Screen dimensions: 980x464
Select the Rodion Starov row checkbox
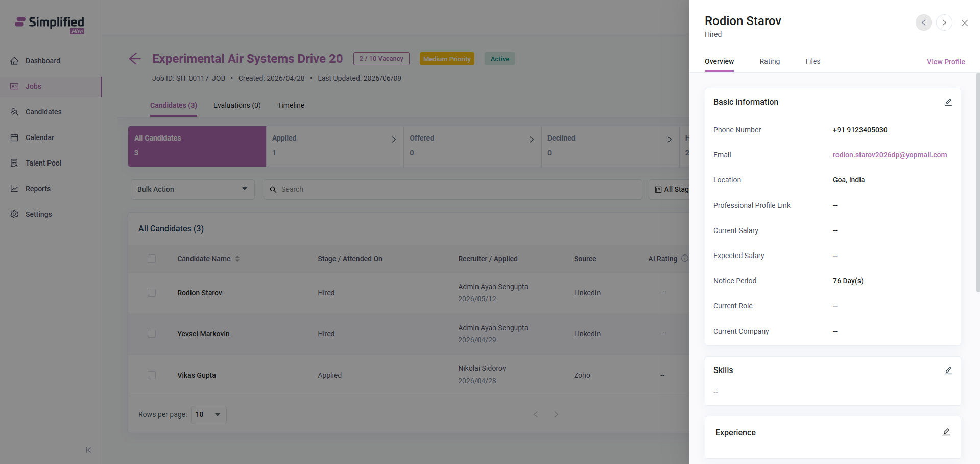click(x=152, y=293)
